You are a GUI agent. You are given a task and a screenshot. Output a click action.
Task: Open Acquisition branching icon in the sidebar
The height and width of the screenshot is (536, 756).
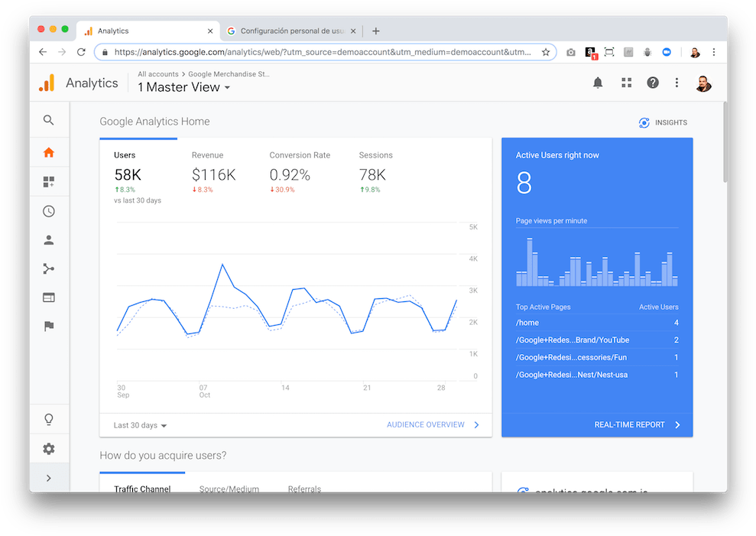49,268
